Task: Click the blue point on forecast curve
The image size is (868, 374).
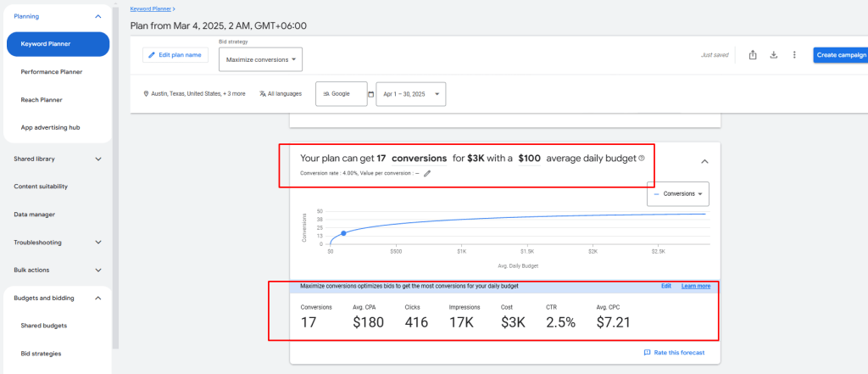Action: [x=343, y=233]
